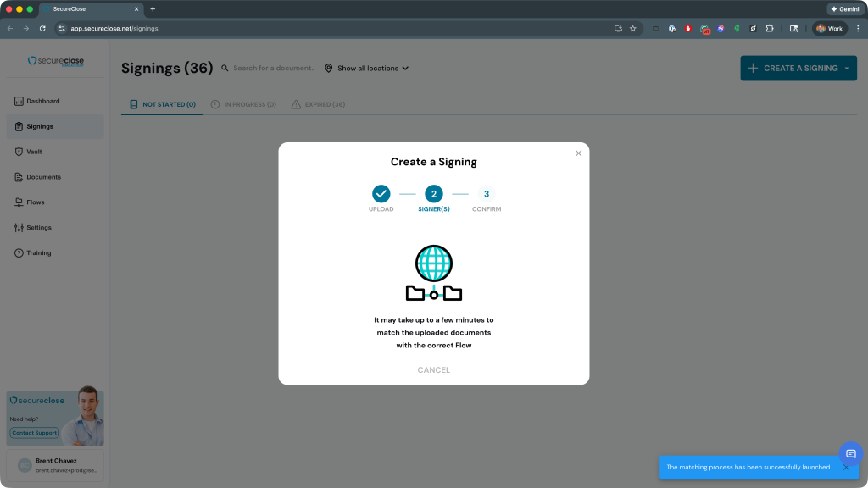Switch to the In Progress tab
This screenshot has width=868, height=488.
click(x=243, y=105)
